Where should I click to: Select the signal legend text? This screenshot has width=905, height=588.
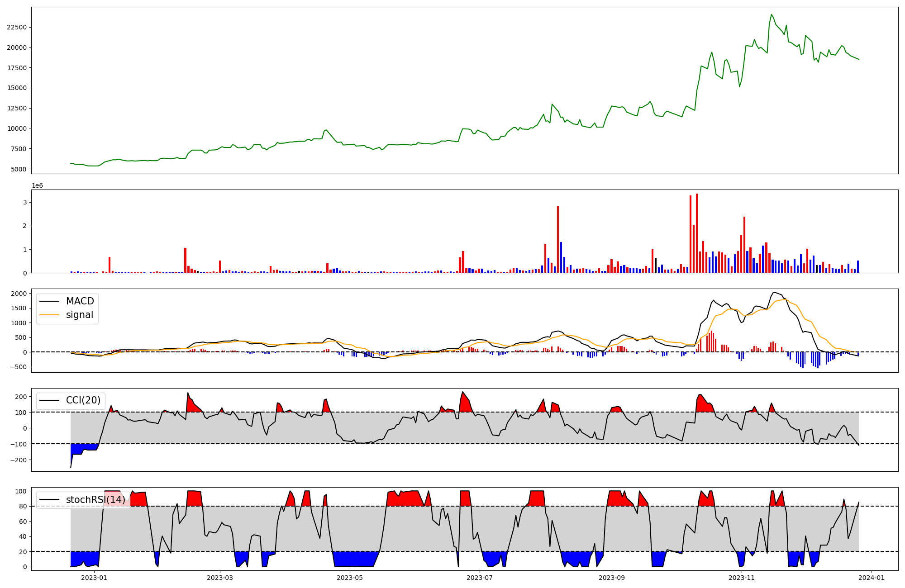pyautogui.click(x=79, y=315)
